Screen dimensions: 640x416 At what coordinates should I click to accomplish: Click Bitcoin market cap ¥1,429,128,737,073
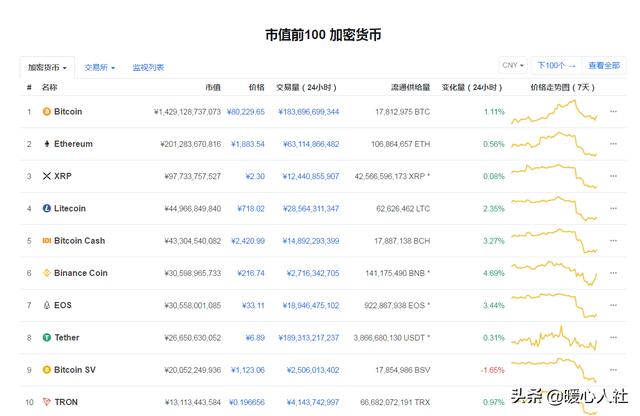tap(187, 111)
